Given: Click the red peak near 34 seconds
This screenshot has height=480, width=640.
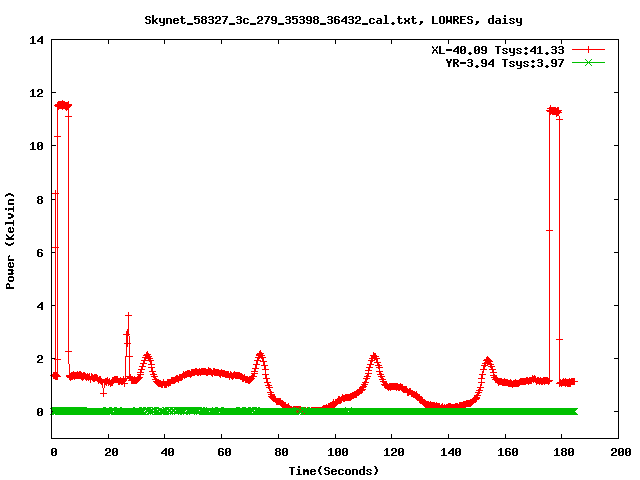Looking at the screenshot, I should tap(147, 356).
